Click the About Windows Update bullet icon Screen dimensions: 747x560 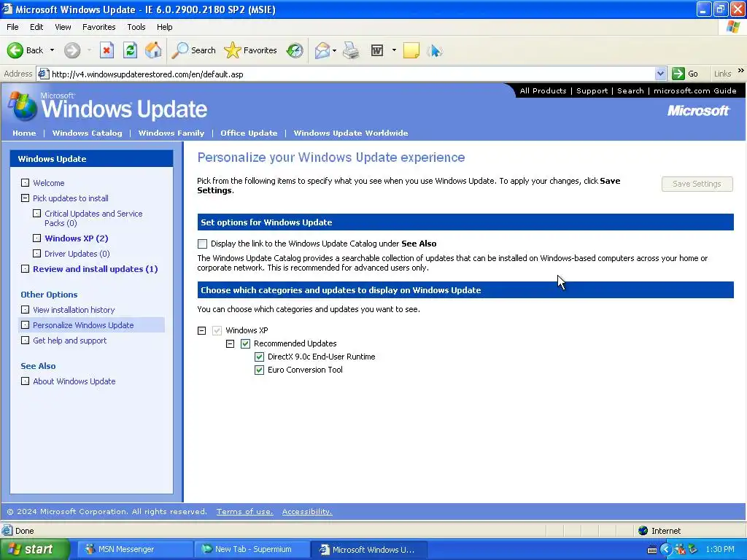(x=26, y=381)
